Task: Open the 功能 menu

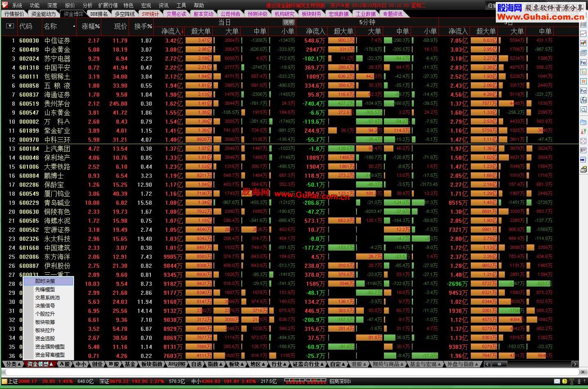Action: pyautogui.click(x=34, y=5)
